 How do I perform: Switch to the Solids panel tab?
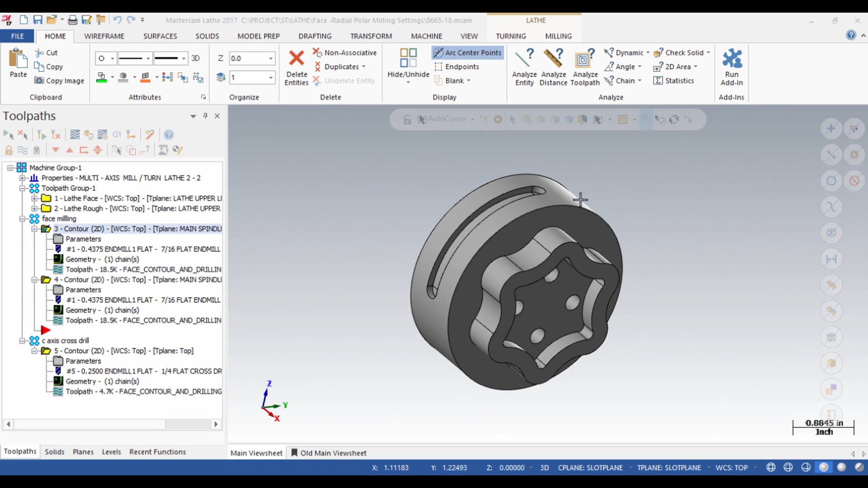point(54,452)
